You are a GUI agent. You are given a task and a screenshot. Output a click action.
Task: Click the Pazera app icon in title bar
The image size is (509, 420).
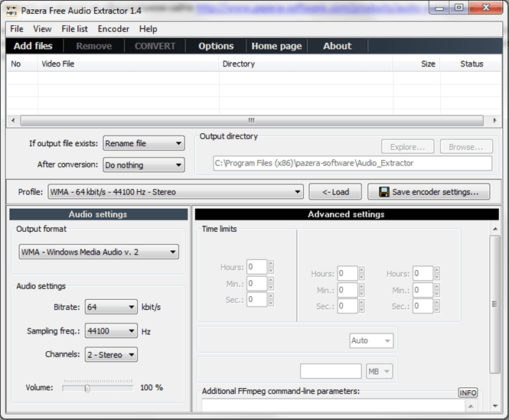tap(11, 11)
